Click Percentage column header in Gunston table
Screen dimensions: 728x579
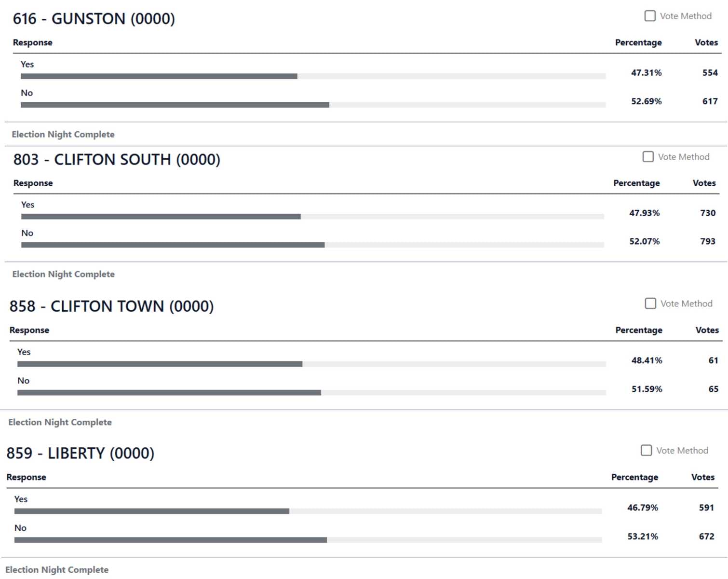tap(638, 42)
